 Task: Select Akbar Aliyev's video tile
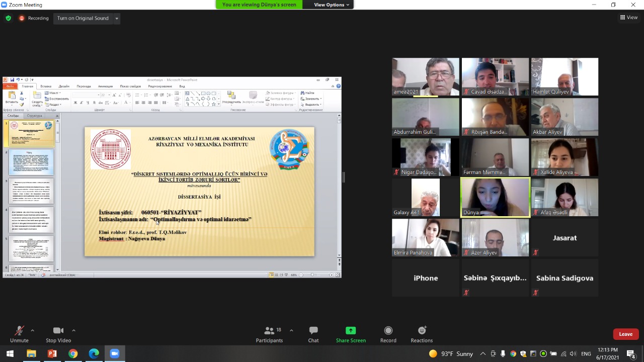click(565, 117)
